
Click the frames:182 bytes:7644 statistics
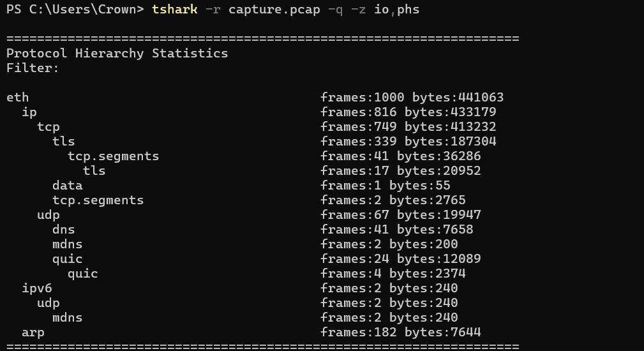point(400,332)
